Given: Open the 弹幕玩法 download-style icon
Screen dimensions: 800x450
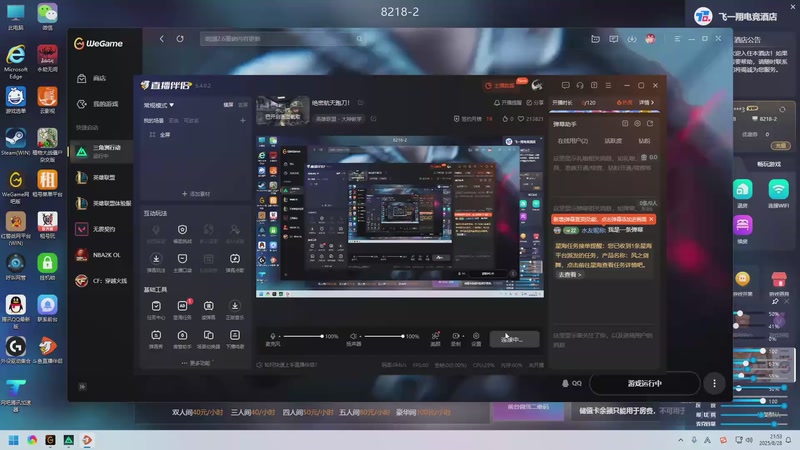Looking at the screenshot, I should (156, 259).
